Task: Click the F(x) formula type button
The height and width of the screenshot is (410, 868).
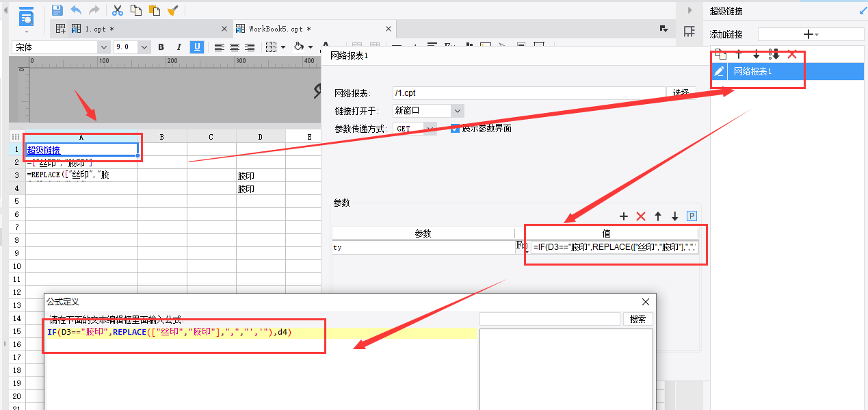Action: [x=521, y=247]
